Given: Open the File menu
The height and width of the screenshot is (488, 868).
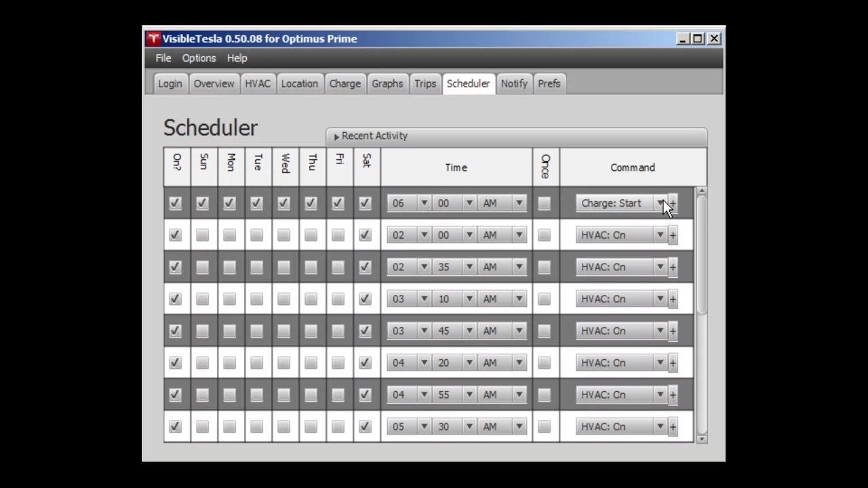Looking at the screenshot, I should click(x=163, y=58).
